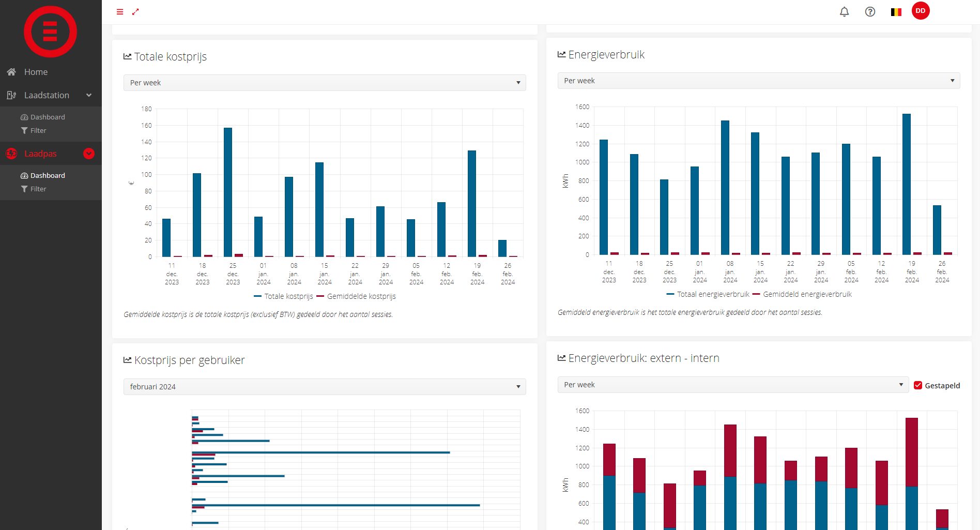This screenshot has width=980, height=530.
Task: Click the hamburger menu icon
Action: pos(120,12)
